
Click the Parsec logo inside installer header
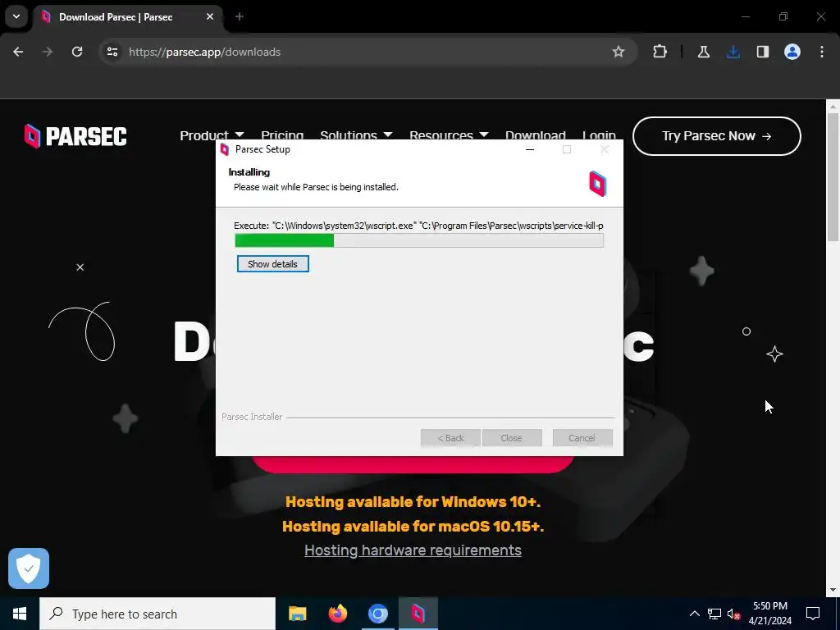pyautogui.click(x=597, y=184)
